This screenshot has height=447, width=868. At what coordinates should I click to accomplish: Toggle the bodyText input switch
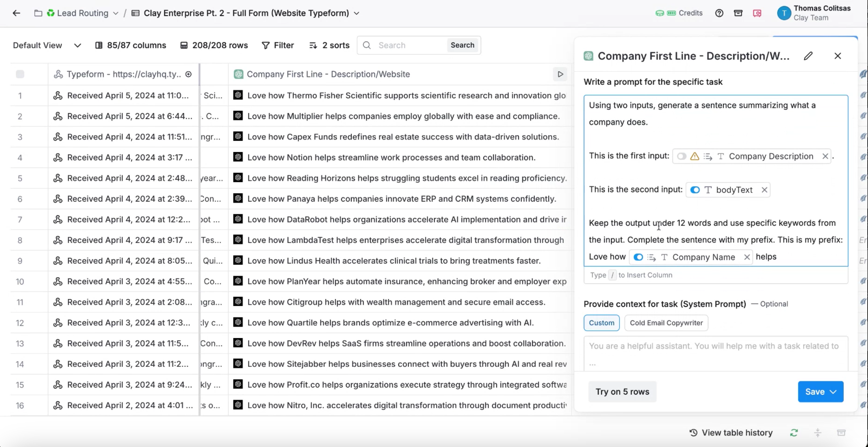(x=695, y=190)
